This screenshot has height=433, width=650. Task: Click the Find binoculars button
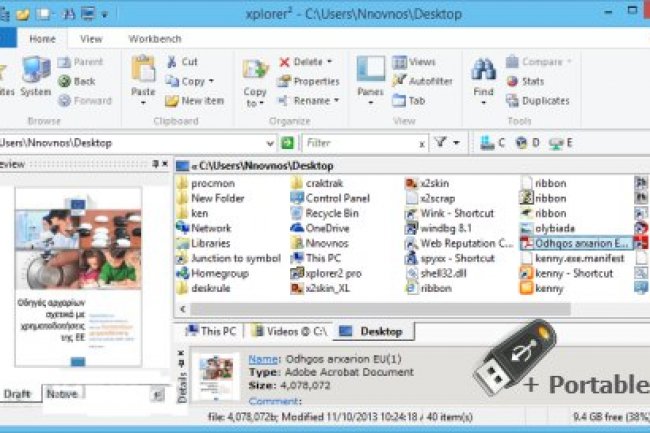[483, 77]
